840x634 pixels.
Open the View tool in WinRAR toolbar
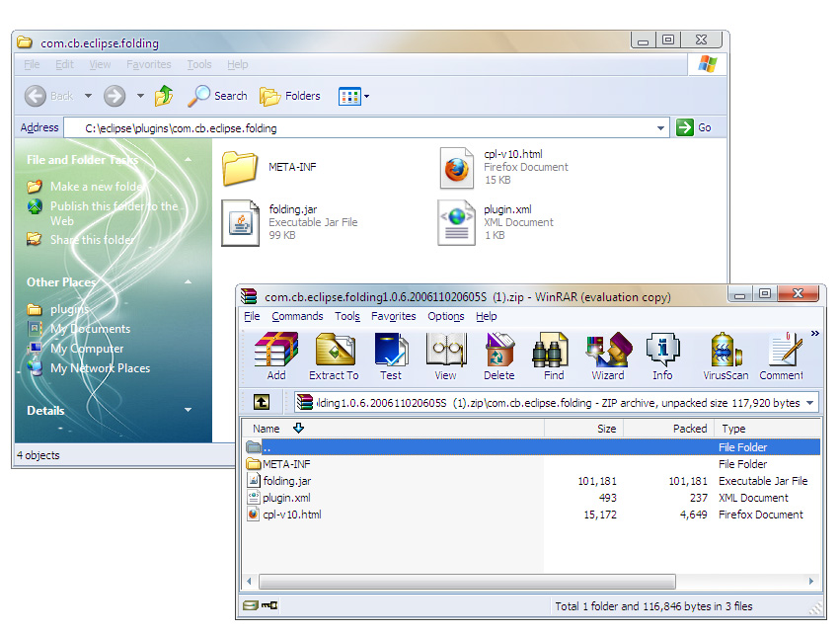click(446, 356)
